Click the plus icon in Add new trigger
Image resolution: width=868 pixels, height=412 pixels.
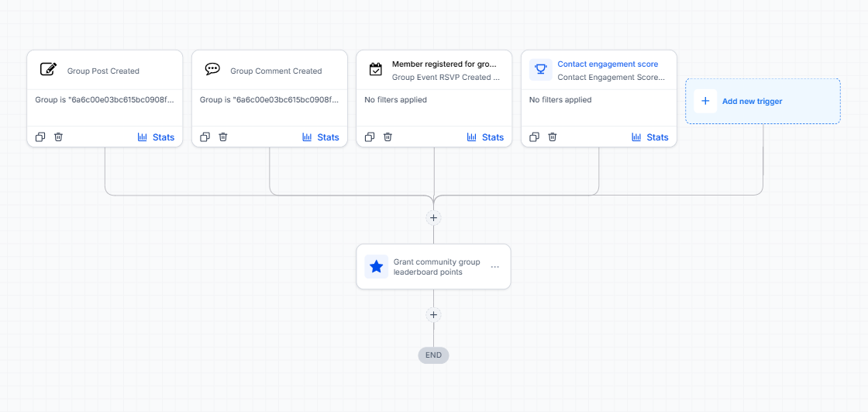point(705,102)
